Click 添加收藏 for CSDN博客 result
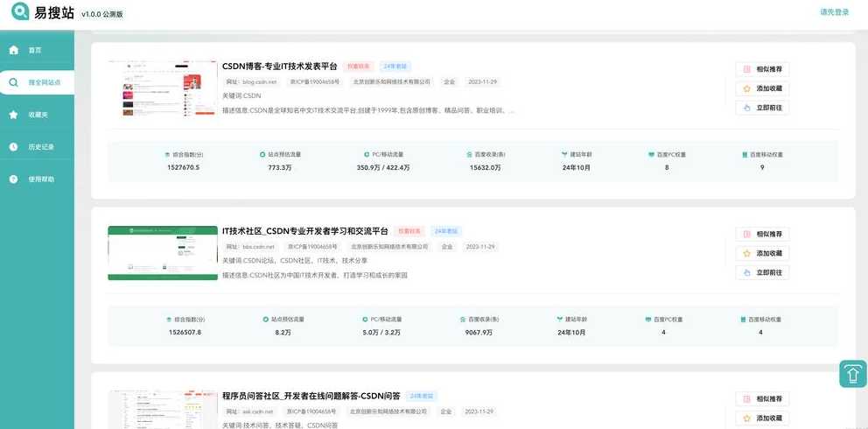Viewport: 868px width, 429px height. [x=762, y=88]
